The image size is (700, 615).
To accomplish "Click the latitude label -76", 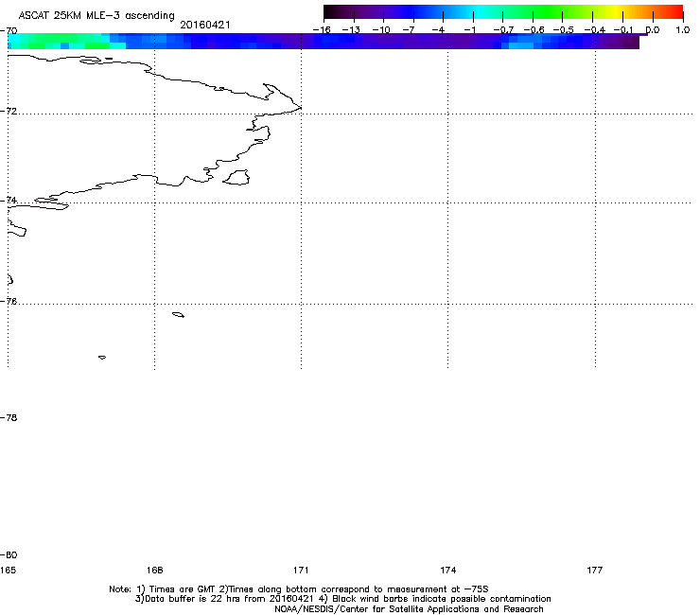I will 9,302.
